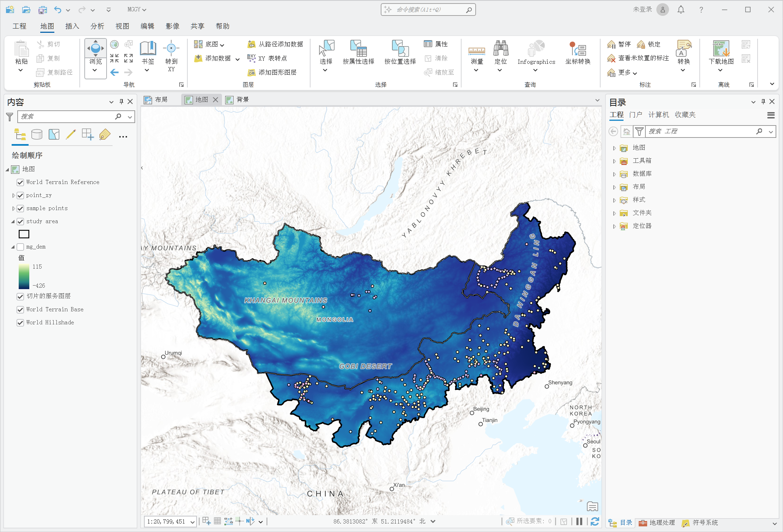Click the Locate (定位) binoculars icon
Screen dimensions: 783x532
click(x=500, y=49)
